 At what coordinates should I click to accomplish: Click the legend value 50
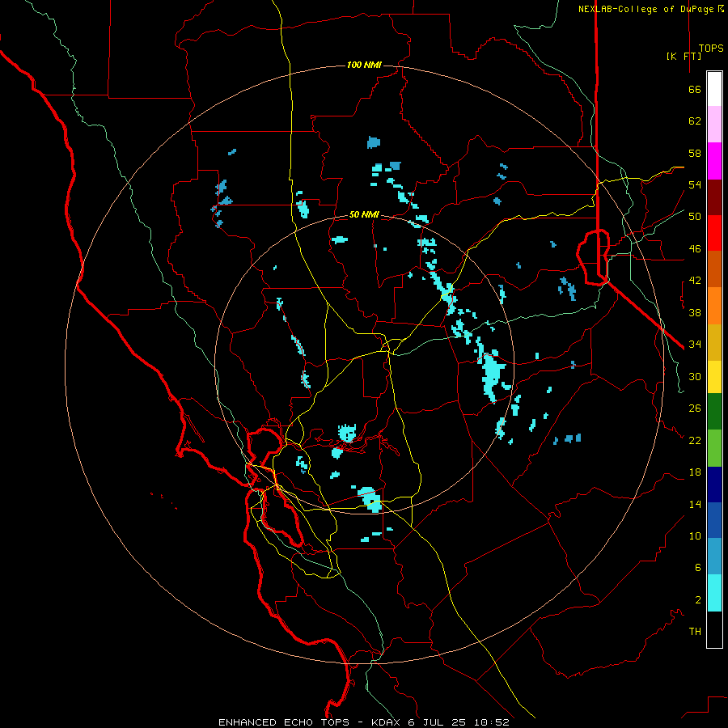tap(695, 217)
